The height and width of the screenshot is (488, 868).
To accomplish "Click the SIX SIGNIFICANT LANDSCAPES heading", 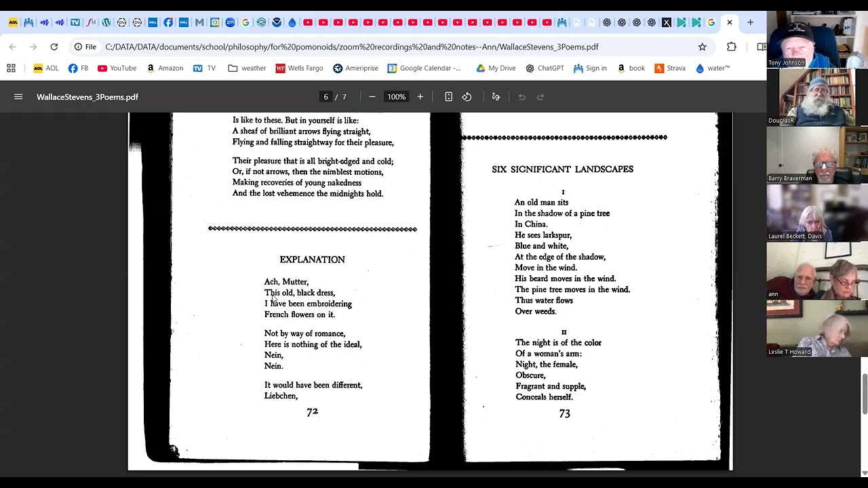I will tap(563, 169).
